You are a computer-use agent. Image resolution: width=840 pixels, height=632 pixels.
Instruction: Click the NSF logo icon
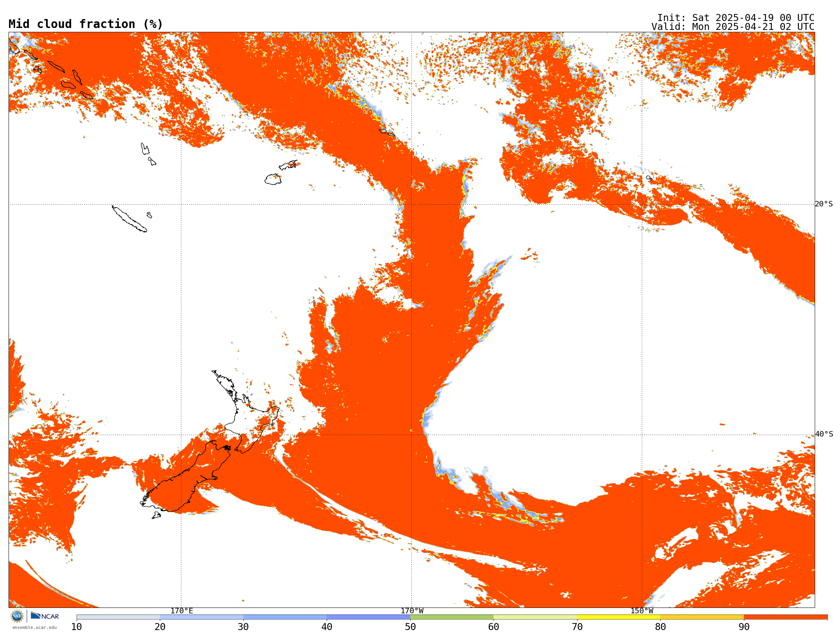point(17,616)
